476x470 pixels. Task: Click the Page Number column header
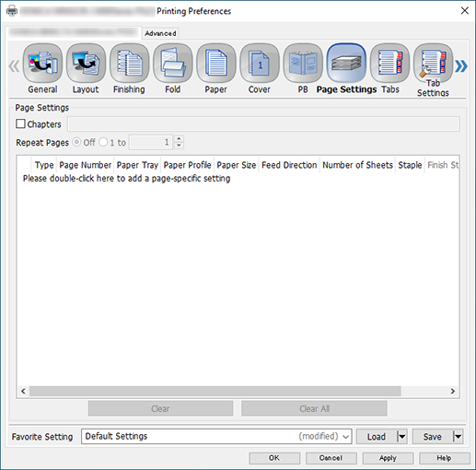[86, 165]
